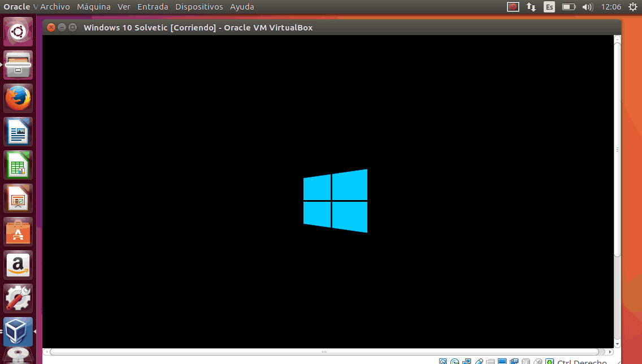Viewport: 642px width, 364px height.
Task: Open the Ayuda menu
Action: (242, 7)
